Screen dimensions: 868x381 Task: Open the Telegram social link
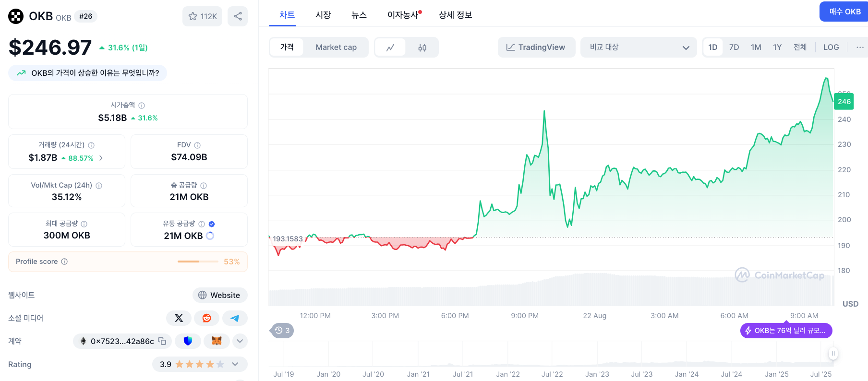(235, 318)
